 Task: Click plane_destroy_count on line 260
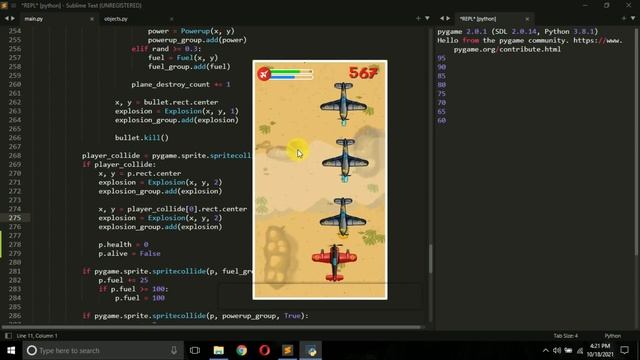(171, 84)
